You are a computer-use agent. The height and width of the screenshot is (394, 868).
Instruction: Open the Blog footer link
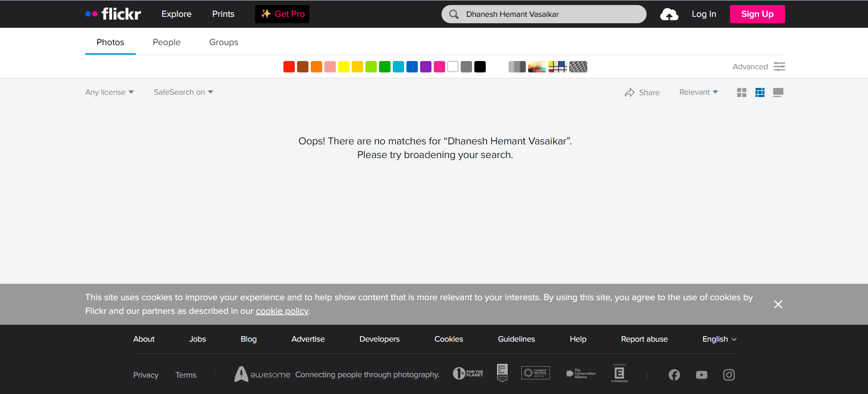click(x=249, y=339)
